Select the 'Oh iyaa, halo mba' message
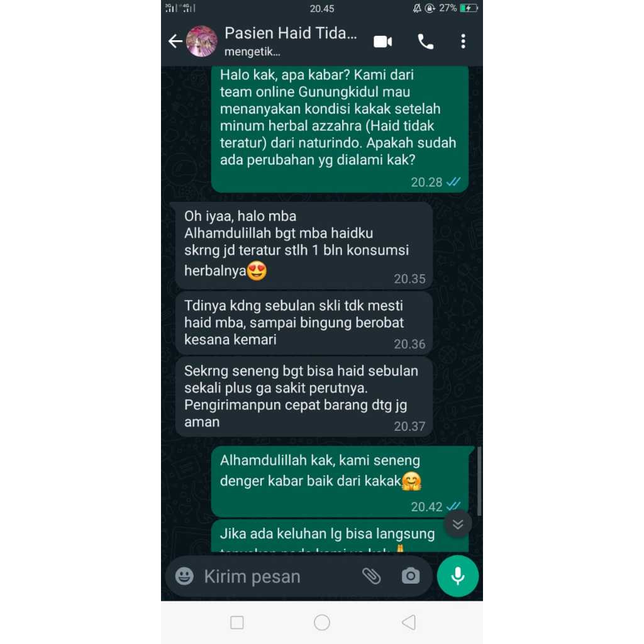Image resolution: width=644 pixels, height=644 pixels. 304,246
